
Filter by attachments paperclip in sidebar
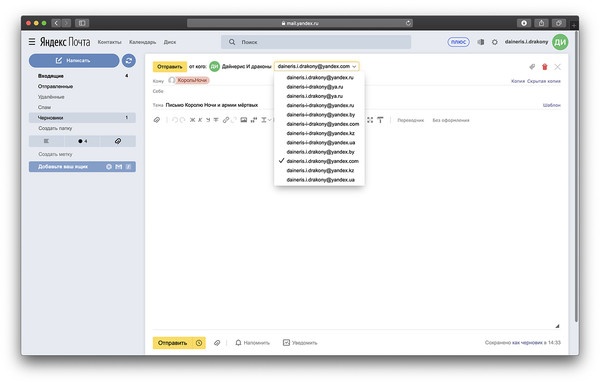point(118,141)
